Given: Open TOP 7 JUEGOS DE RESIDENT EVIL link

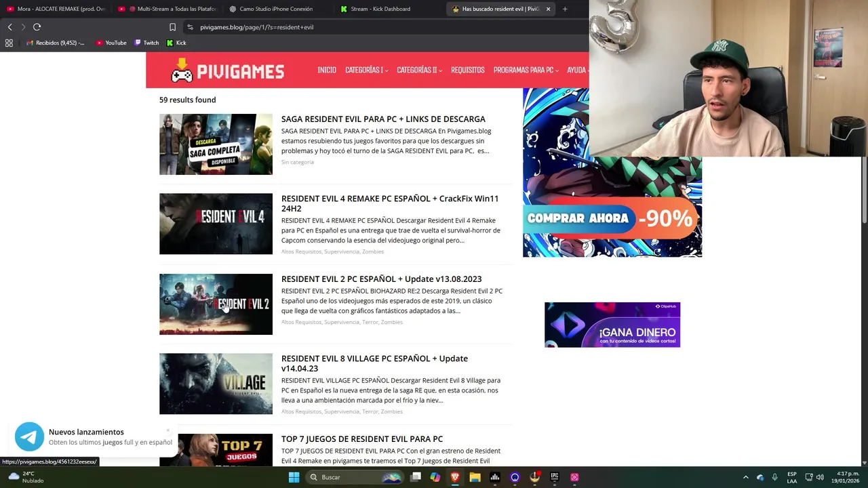Looking at the screenshot, I should pyautogui.click(x=362, y=439).
